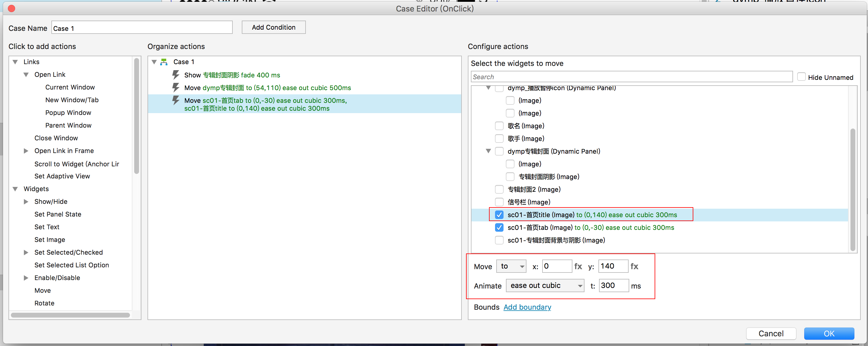
Task: Click the duration field showing 300
Action: click(614, 286)
